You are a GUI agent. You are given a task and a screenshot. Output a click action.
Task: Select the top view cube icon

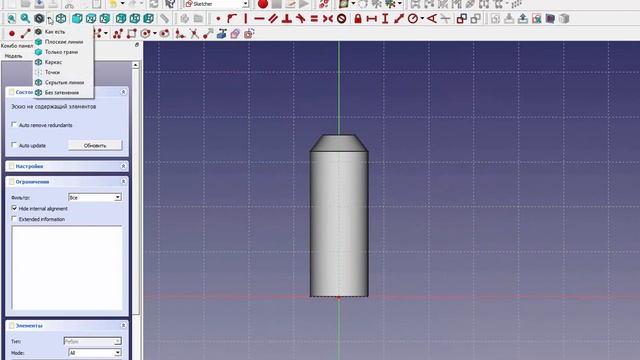coord(91,18)
